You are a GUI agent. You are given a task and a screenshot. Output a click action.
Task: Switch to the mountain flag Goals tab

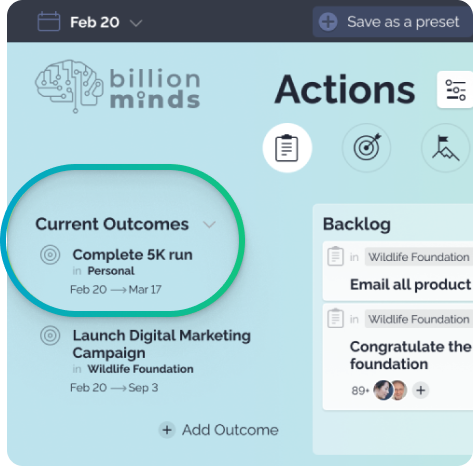point(445,148)
